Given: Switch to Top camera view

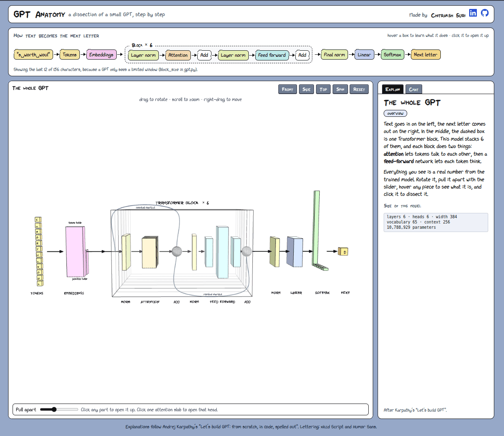Looking at the screenshot, I should coord(323,89).
